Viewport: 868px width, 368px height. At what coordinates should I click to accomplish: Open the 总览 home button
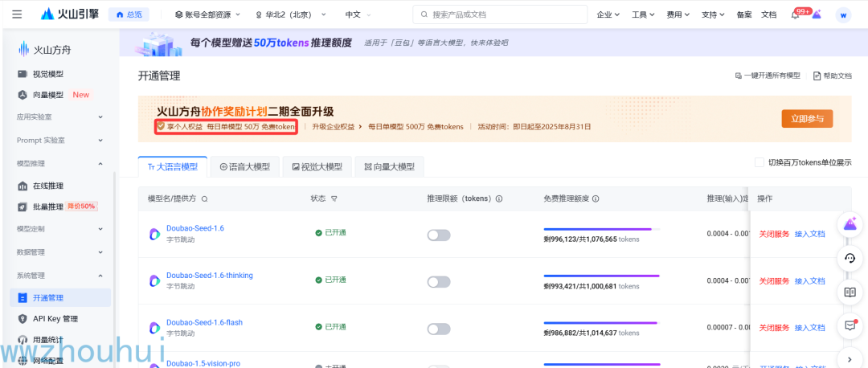[129, 14]
